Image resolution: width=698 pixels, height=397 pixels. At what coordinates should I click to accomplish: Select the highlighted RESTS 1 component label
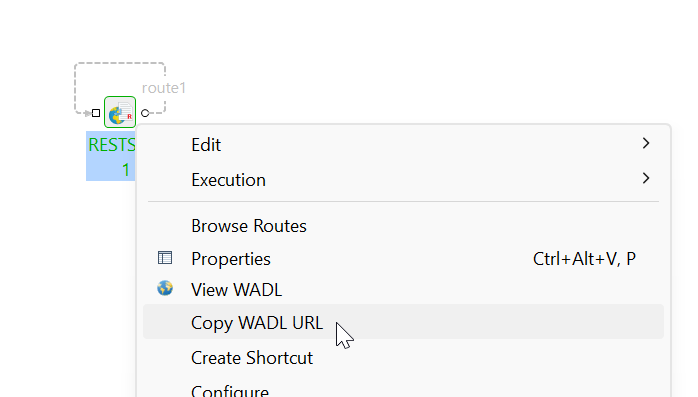point(111,156)
